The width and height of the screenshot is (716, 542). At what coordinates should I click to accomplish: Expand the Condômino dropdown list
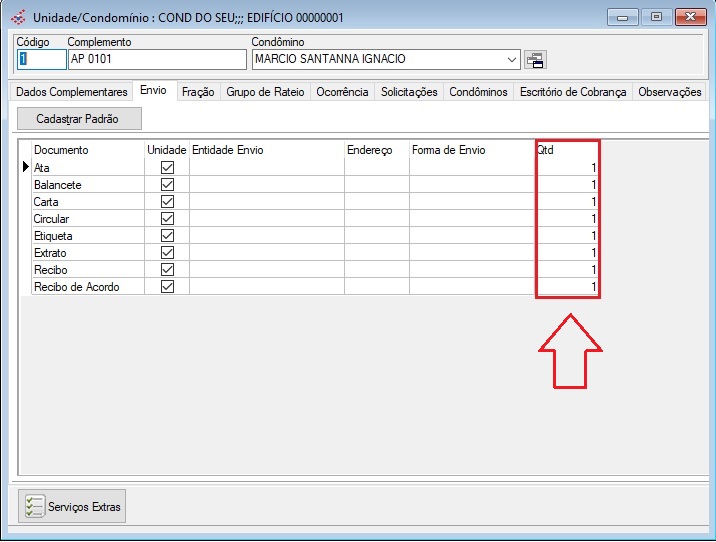point(512,60)
